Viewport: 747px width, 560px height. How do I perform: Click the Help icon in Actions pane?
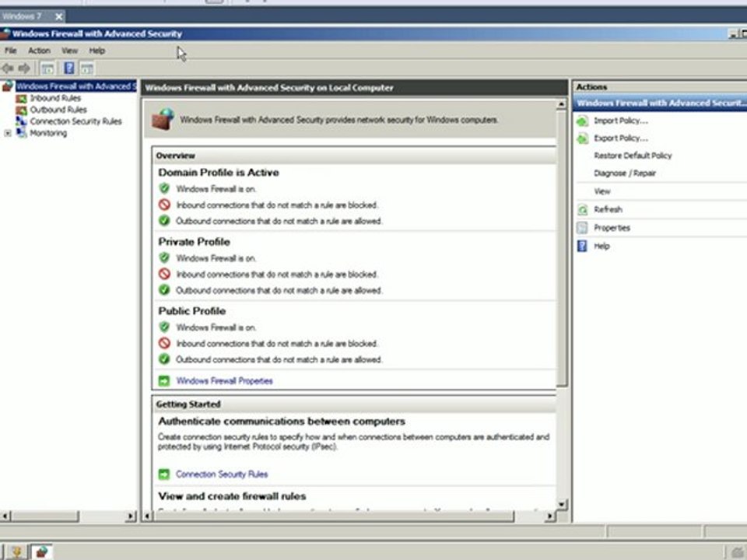click(582, 246)
